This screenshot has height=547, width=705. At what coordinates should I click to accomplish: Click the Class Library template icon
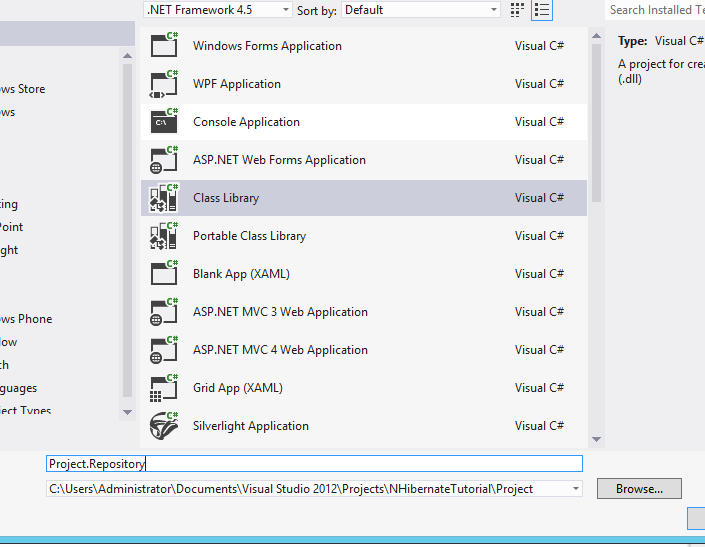164,198
